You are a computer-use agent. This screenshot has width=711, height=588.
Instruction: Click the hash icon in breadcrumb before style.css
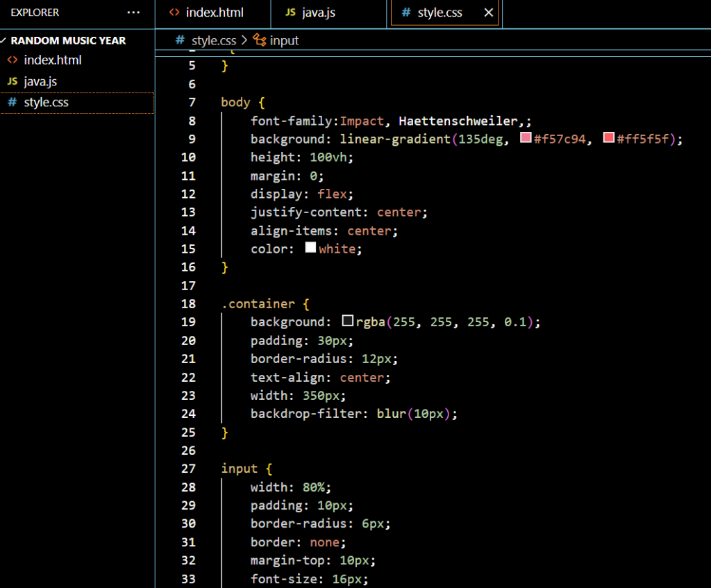click(181, 40)
